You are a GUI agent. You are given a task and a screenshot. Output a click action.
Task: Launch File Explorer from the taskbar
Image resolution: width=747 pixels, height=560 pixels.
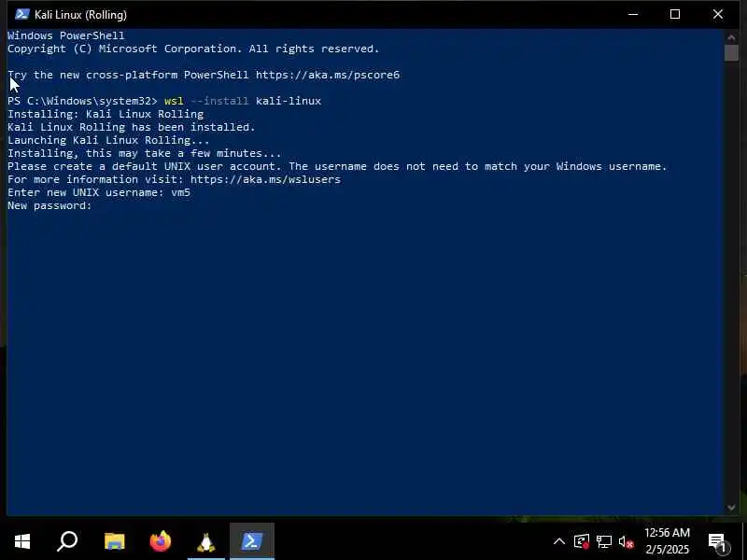pos(114,541)
